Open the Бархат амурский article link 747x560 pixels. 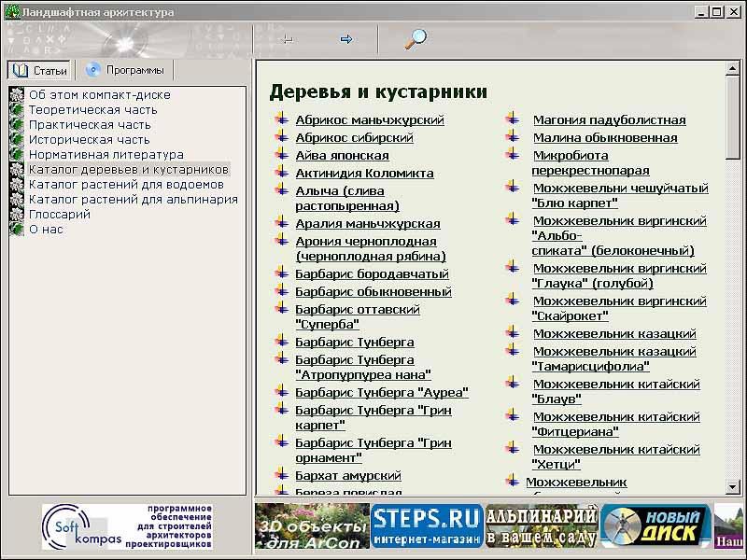click(347, 475)
